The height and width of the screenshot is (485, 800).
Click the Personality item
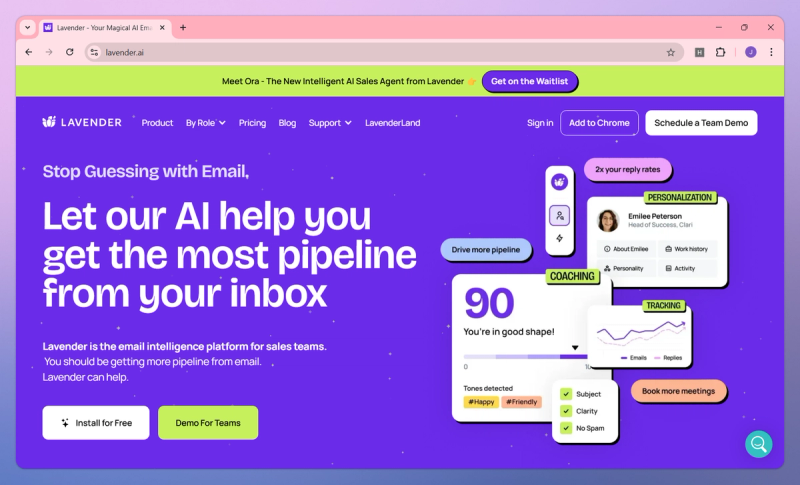click(626, 268)
